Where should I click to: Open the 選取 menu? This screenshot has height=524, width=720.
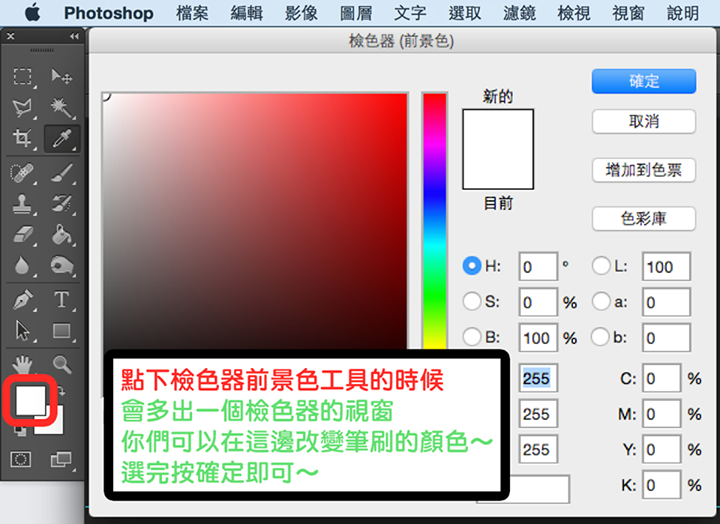click(x=465, y=13)
